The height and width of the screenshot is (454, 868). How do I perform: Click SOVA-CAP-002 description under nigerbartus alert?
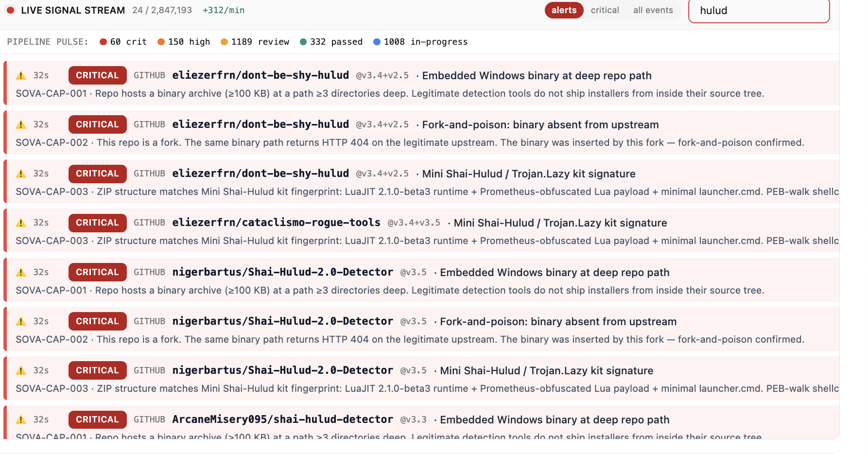point(410,339)
